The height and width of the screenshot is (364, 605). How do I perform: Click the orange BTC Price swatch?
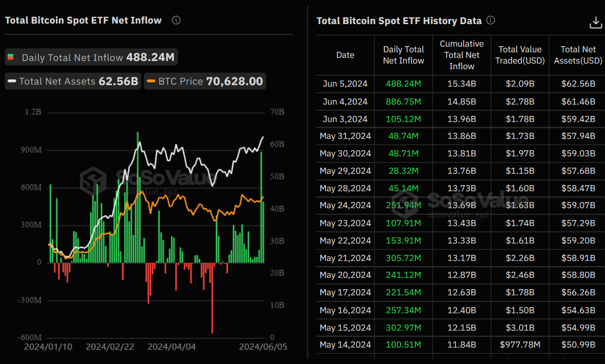[x=151, y=81]
